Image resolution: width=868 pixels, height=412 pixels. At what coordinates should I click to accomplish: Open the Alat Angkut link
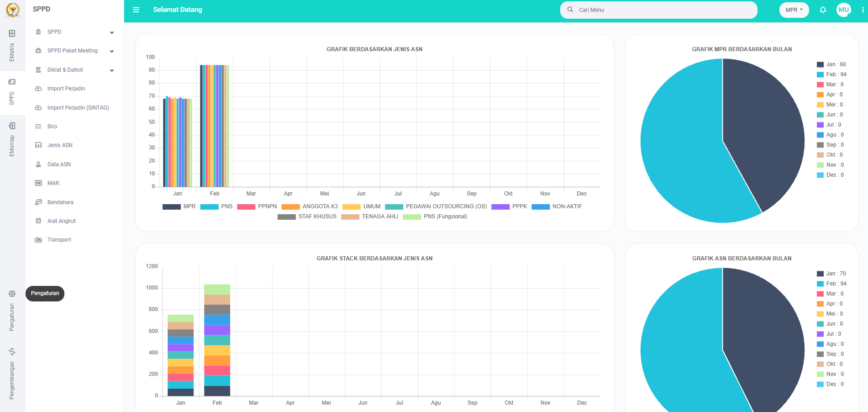click(61, 221)
